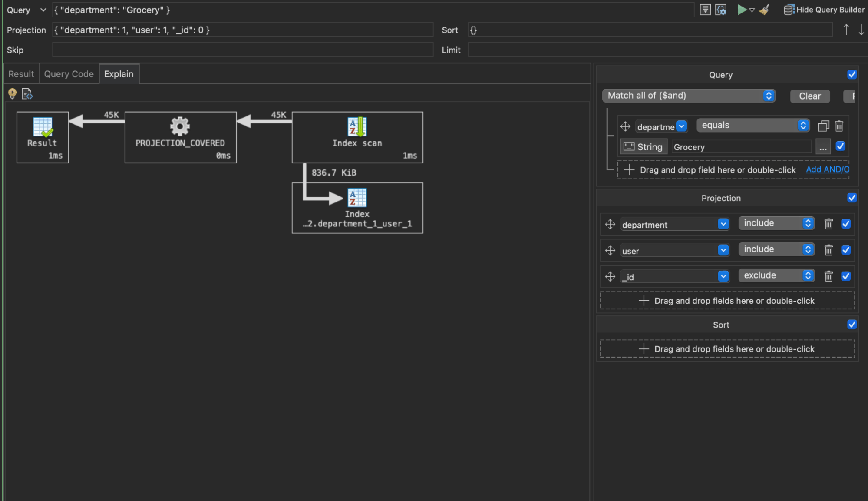Click inside the empty Limit input field
This screenshot has width=868, height=501.
(x=651, y=50)
